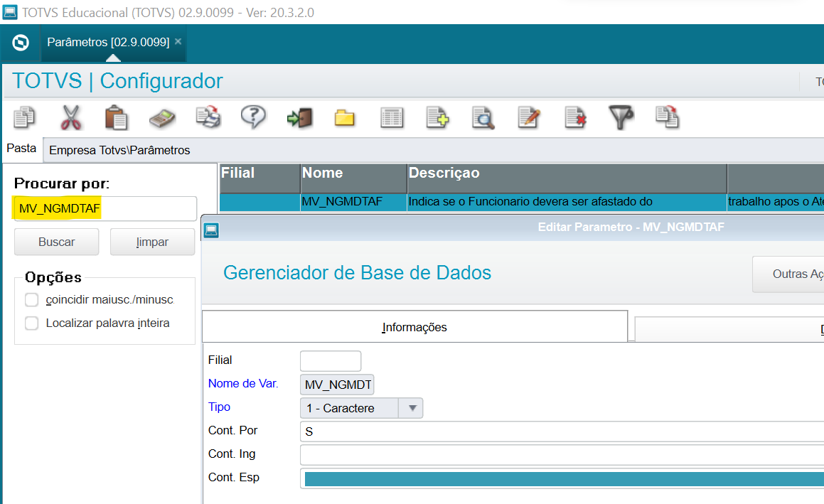824x504 pixels.
Task: Click the last toolbar documents icon
Action: [x=668, y=117]
